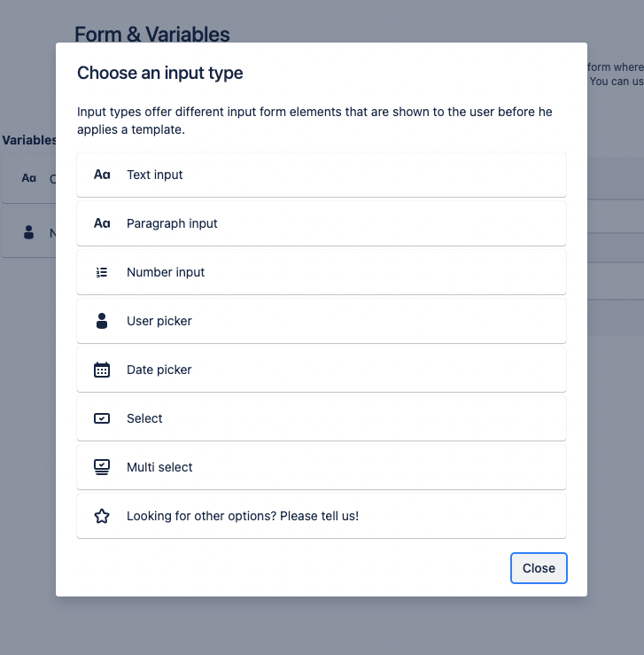Click the user variable icon in background list
The width and height of the screenshot is (644, 655).
29,232
